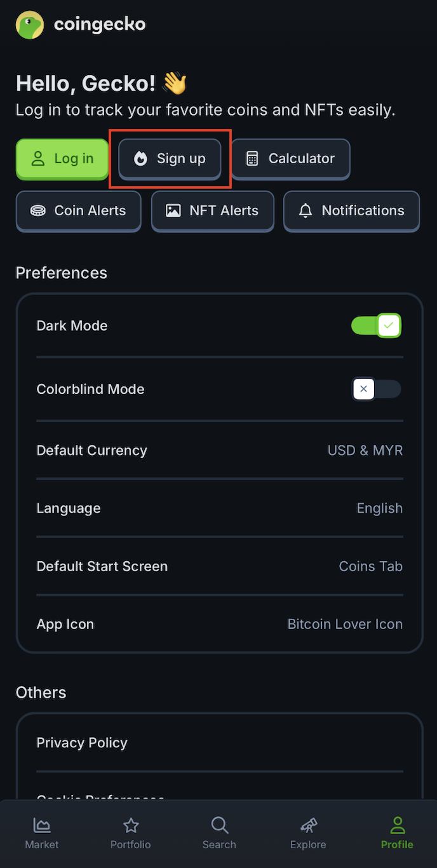Open Notifications via the bell icon
The width and height of the screenshot is (437, 868).
tap(306, 210)
